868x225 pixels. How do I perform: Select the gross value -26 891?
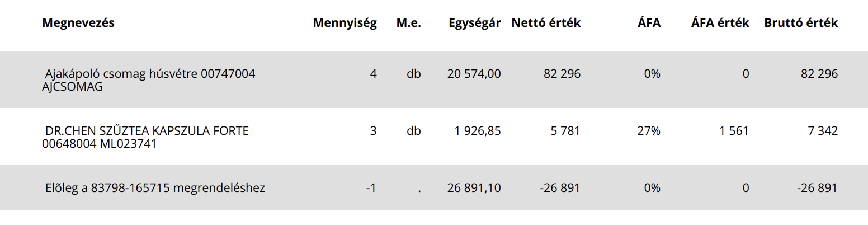[x=817, y=188]
